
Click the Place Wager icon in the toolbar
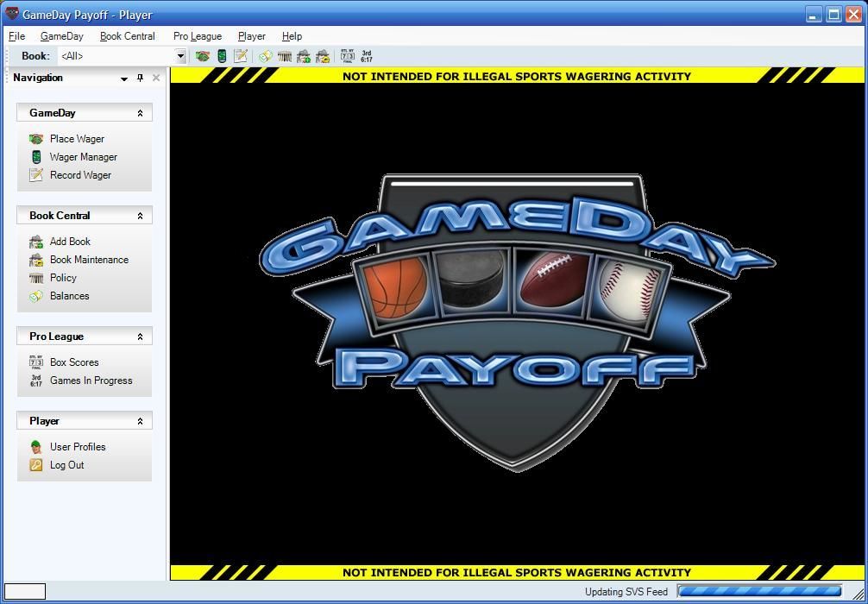[203, 56]
